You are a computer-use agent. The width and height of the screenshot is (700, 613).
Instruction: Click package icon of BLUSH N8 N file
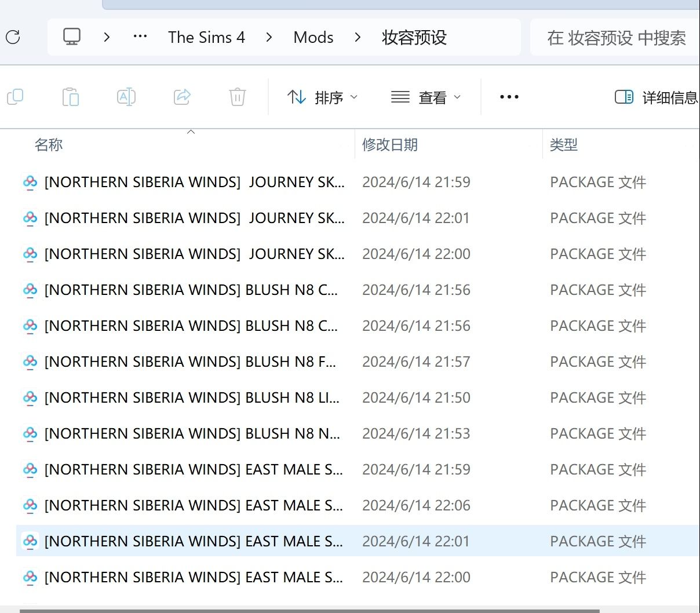pos(30,434)
